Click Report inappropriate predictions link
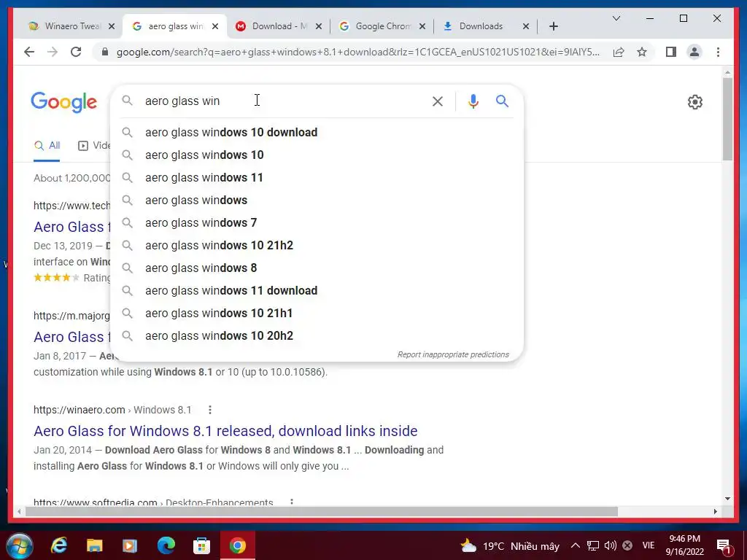Viewport: 747px width, 560px height. click(x=453, y=355)
